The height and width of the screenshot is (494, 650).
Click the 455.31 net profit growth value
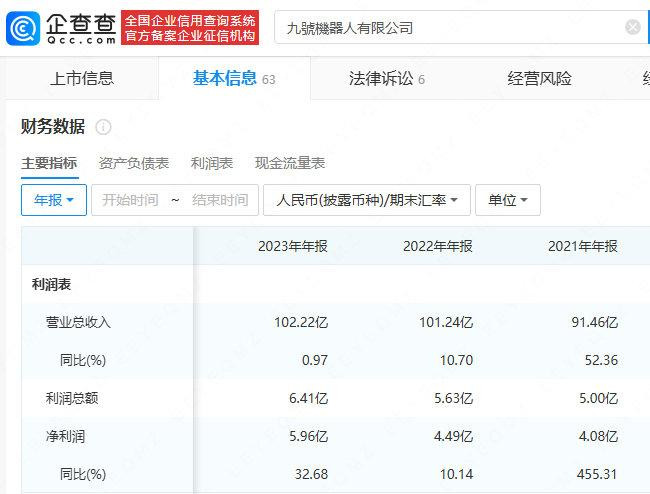tap(597, 474)
